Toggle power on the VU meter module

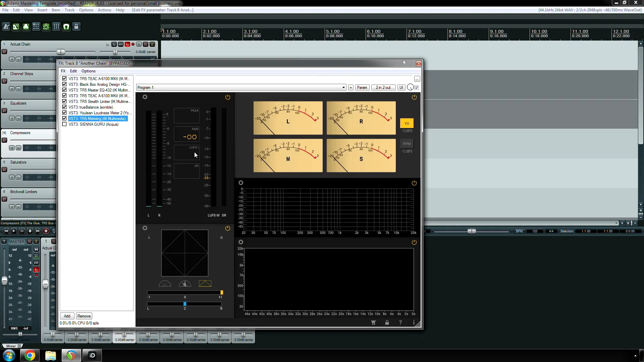click(x=414, y=97)
